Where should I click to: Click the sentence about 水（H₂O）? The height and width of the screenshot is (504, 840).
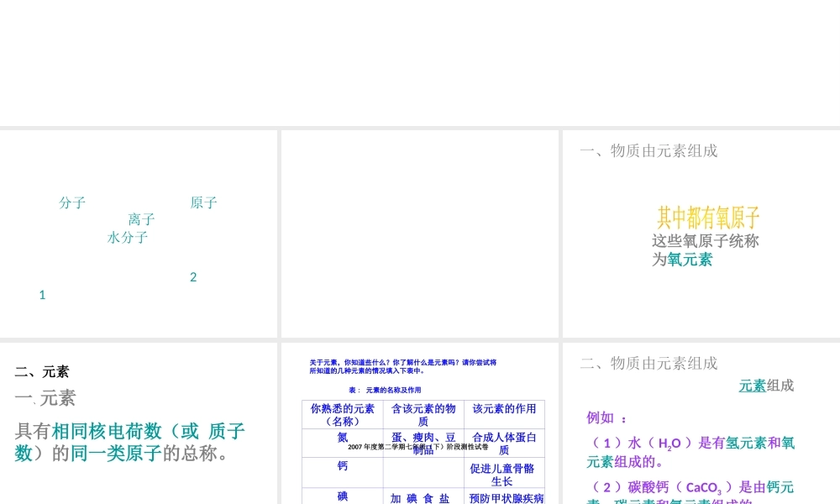tap(690, 453)
